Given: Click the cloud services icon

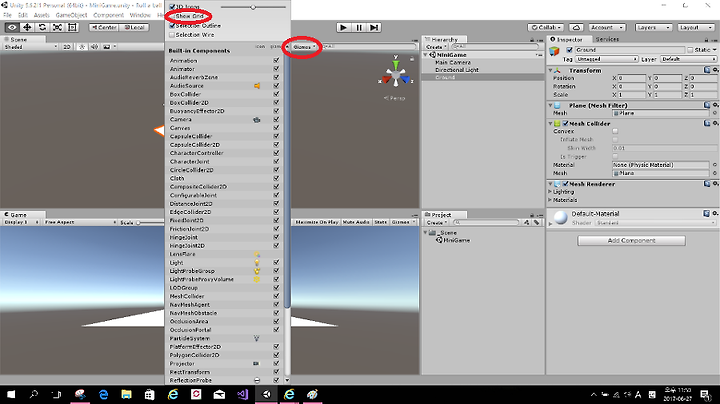Looking at the screenshot, I should tap(577, 28).
